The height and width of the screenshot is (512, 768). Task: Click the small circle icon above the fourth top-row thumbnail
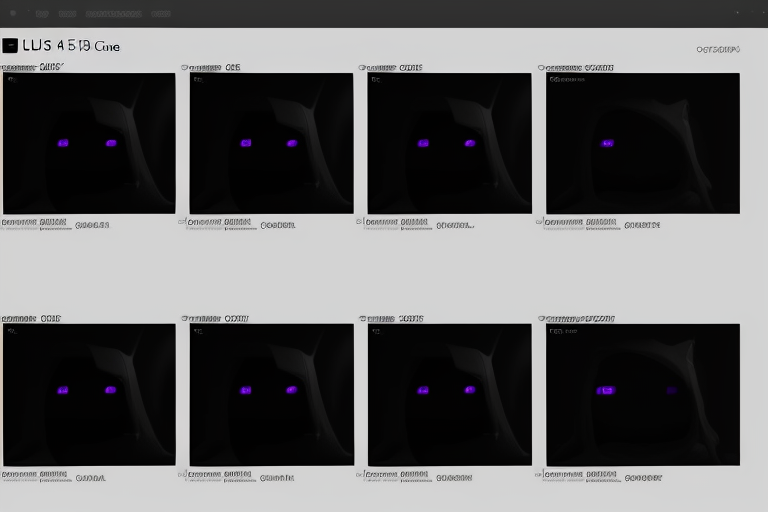point(541,68)
